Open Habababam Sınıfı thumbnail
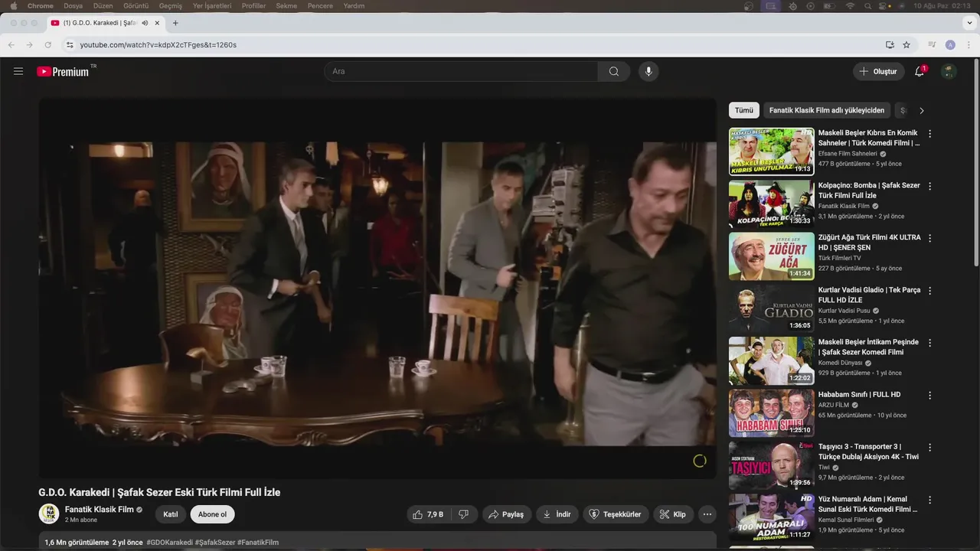The height and width of the screenshot is (551, 980). [x=771, y=413]
